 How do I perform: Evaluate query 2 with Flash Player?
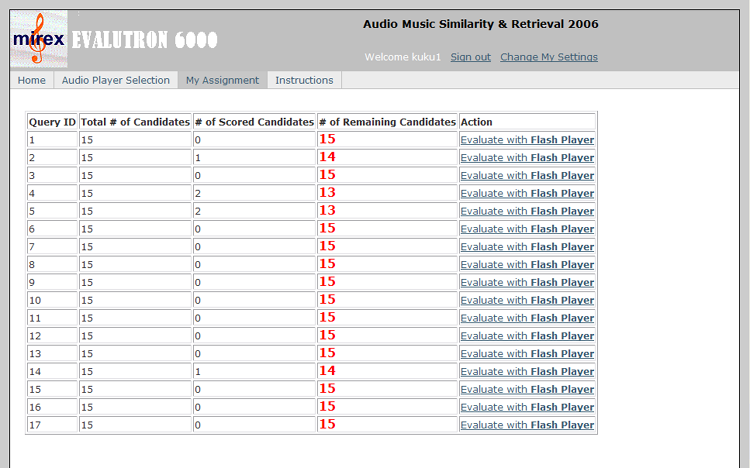527,157
